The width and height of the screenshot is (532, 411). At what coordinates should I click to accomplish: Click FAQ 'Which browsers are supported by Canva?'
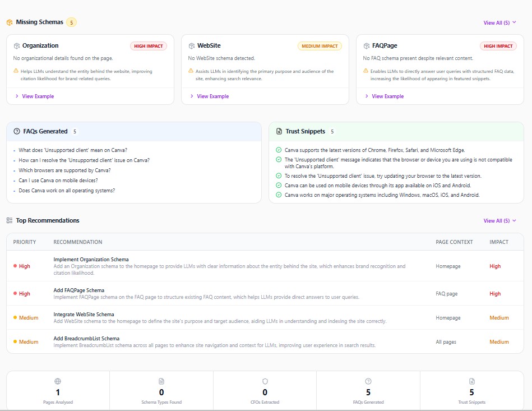click(x=64, y=170)
